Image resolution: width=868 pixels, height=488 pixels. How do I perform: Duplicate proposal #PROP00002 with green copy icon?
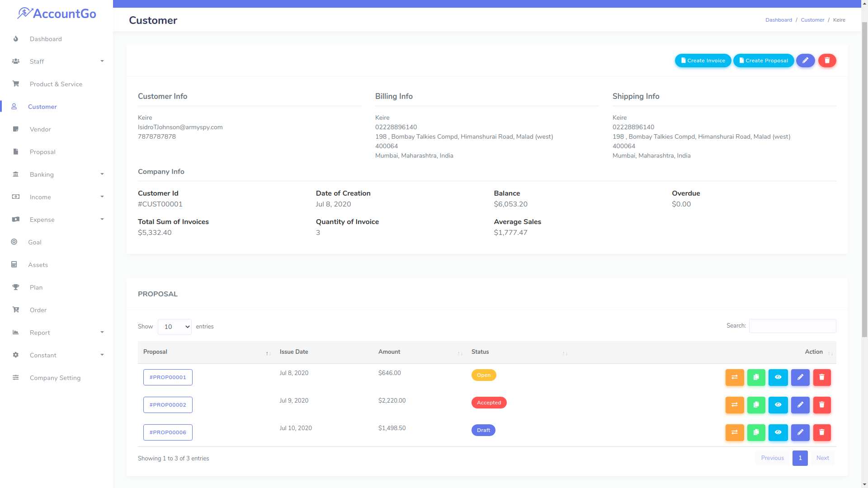tap(756, 405)
